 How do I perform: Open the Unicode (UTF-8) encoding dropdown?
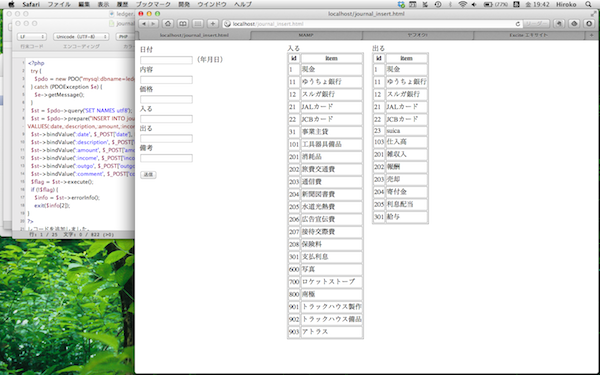81,37
